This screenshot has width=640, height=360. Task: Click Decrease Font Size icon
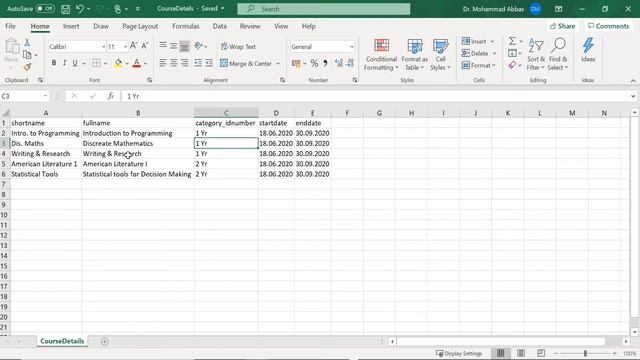[144, 46]
